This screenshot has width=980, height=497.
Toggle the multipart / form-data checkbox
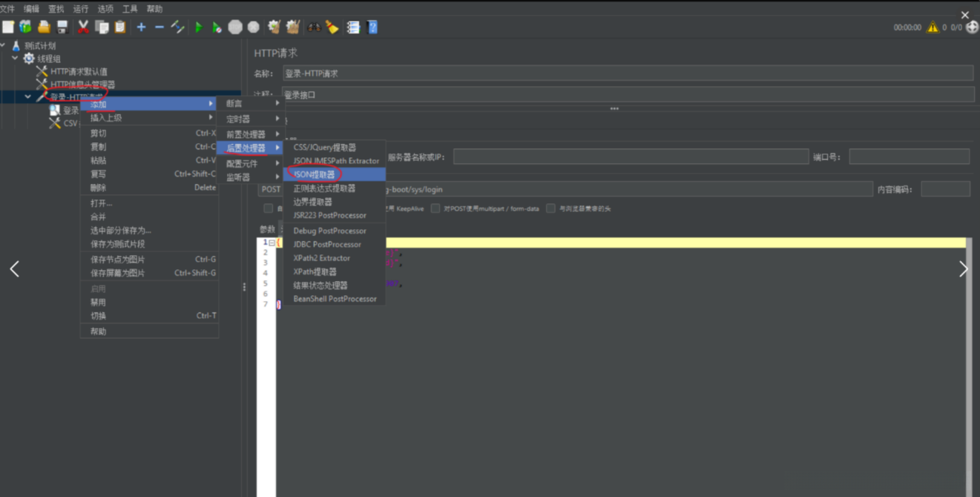(x=435, y=209)
